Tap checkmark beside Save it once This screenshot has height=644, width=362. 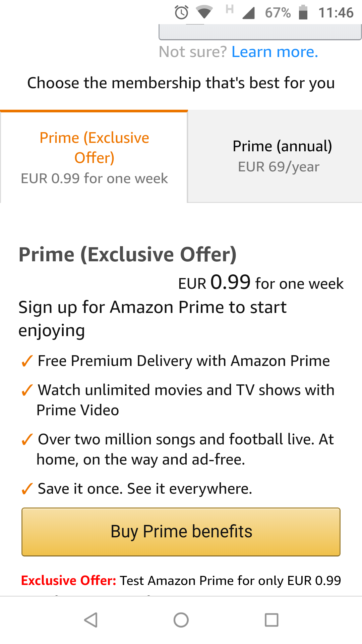tap(27, 489)
